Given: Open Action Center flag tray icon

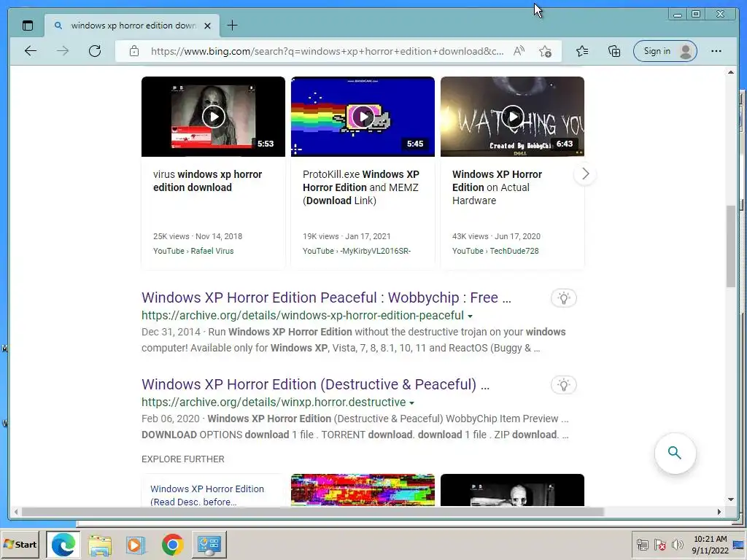Looking at the screenshot, I should [x=659, y=545].
